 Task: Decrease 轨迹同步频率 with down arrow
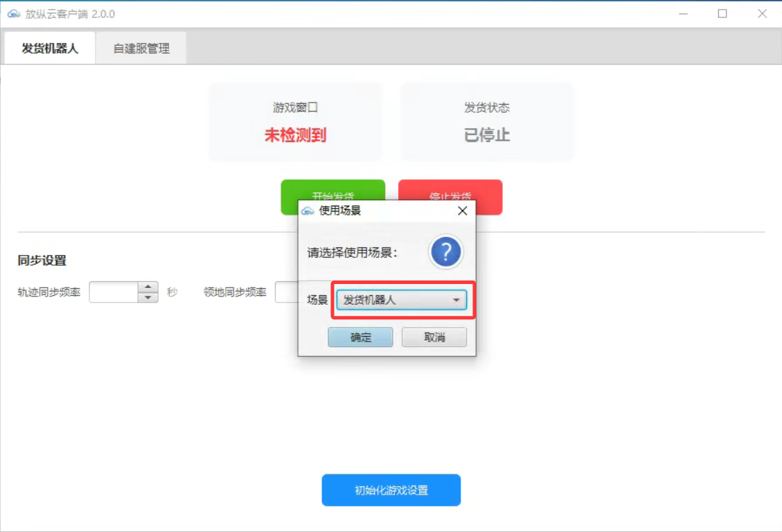[x=148, y=297]
